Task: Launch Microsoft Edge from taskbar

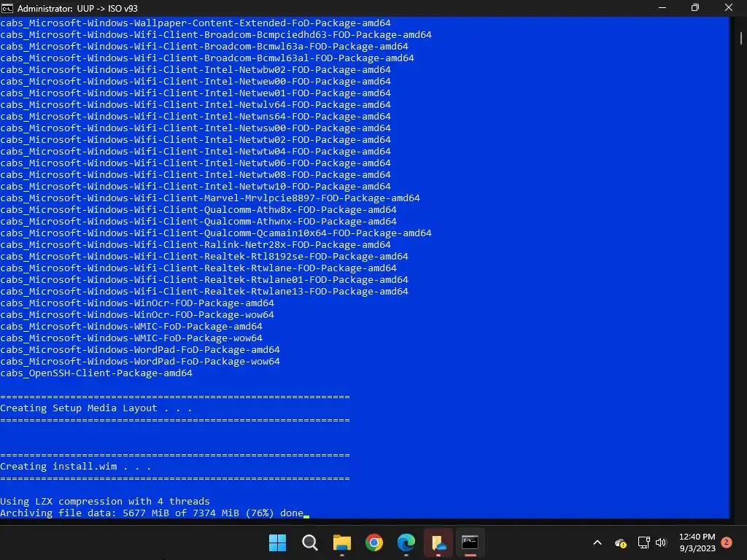Action: pos(406,542)
